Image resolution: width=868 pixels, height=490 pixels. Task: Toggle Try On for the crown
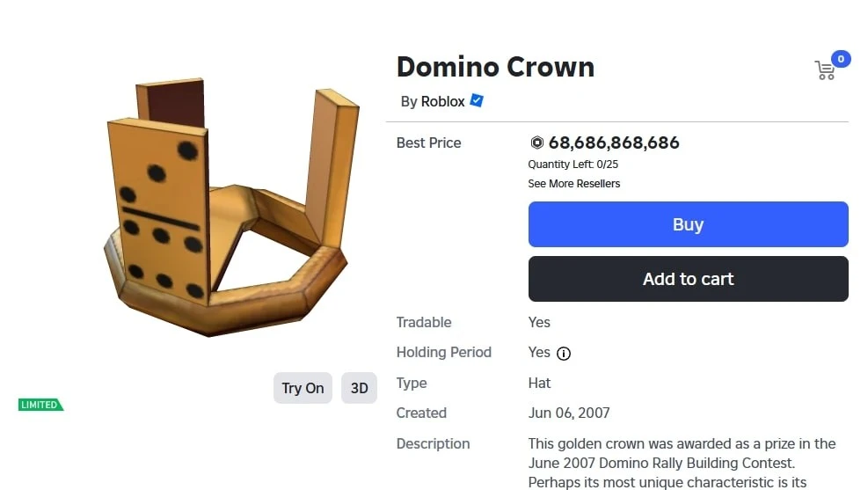303,388
